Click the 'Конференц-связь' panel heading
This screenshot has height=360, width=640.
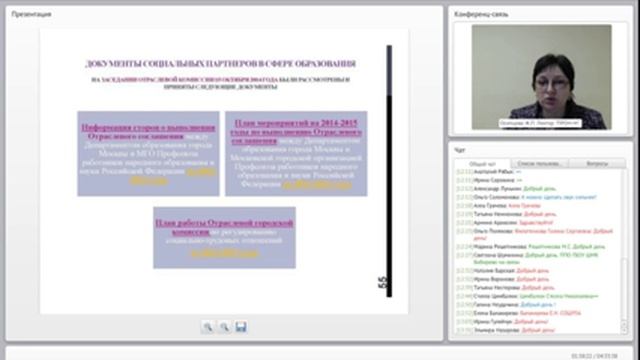click(481, 14)
